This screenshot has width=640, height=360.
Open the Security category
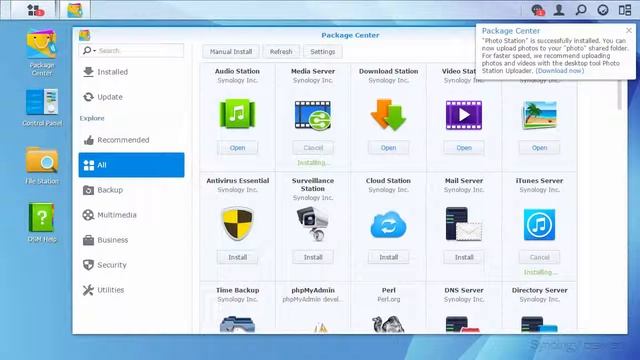click(x=131, y=265)
